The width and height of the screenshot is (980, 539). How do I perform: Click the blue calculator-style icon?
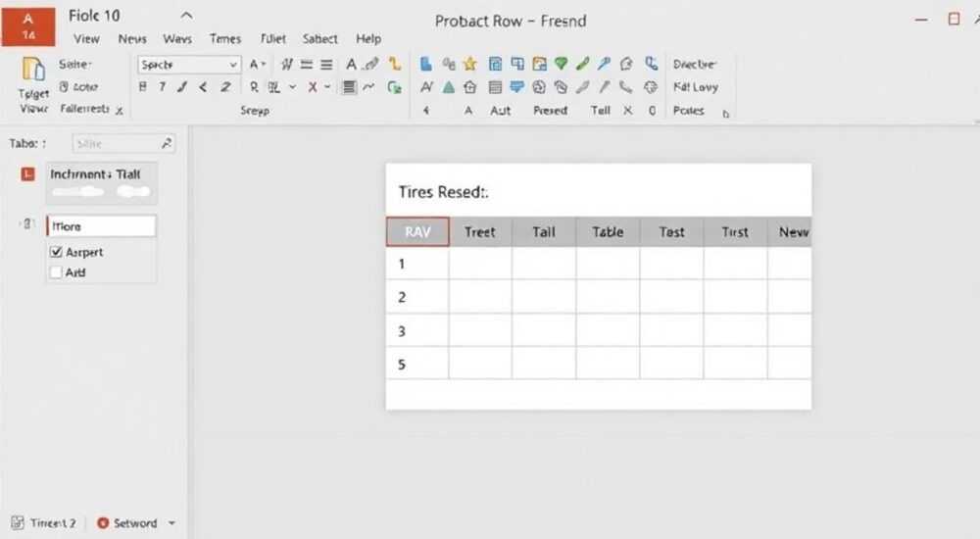click(x=495, y=64)
